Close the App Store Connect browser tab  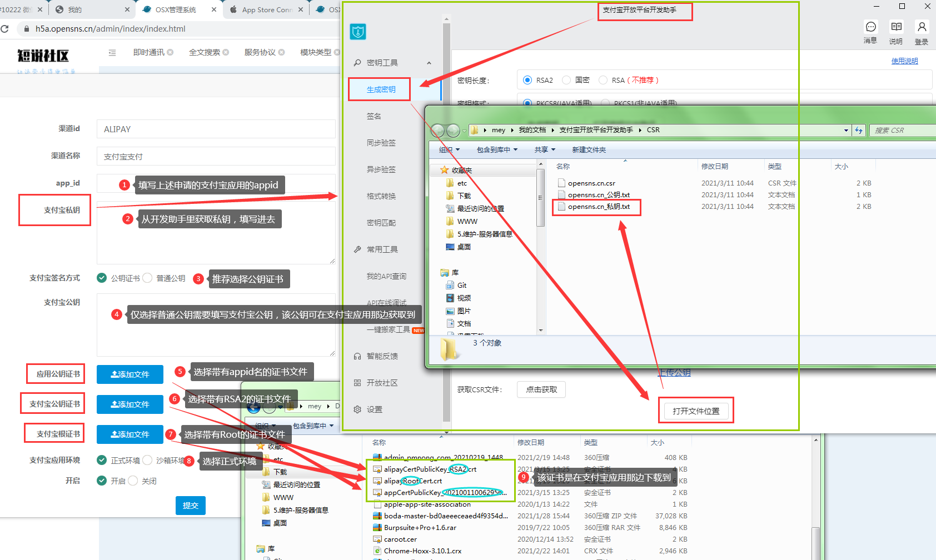301,9
